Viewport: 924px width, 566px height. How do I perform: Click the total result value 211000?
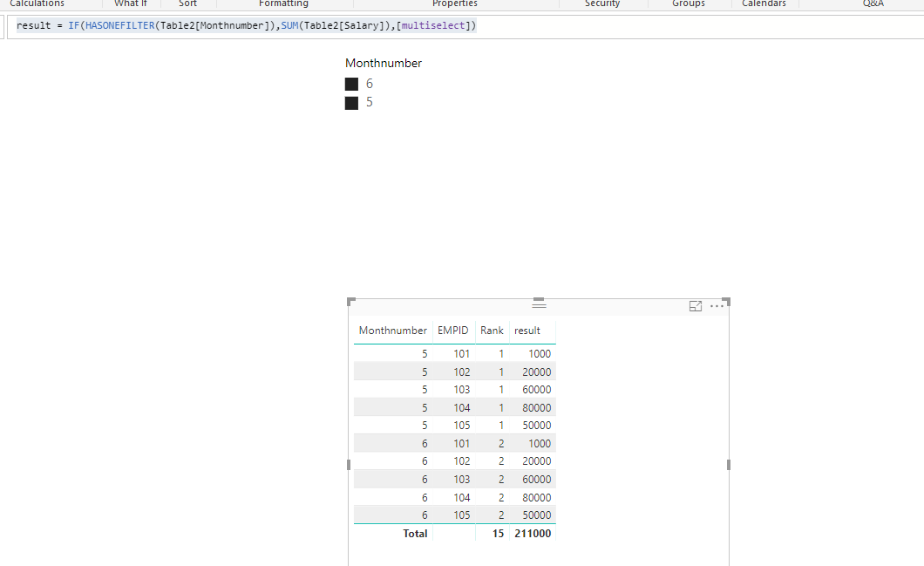click(x=533, y=534)
